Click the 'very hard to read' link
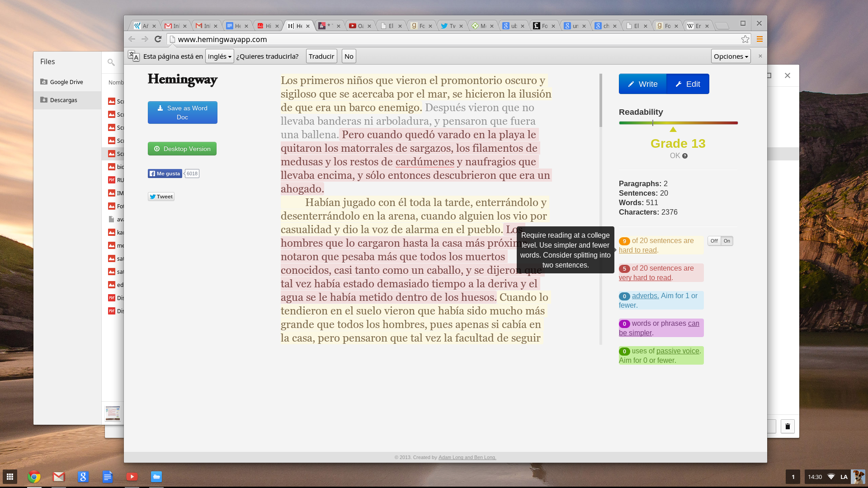This screenshot has width=868, height=488. click(645, 278)
